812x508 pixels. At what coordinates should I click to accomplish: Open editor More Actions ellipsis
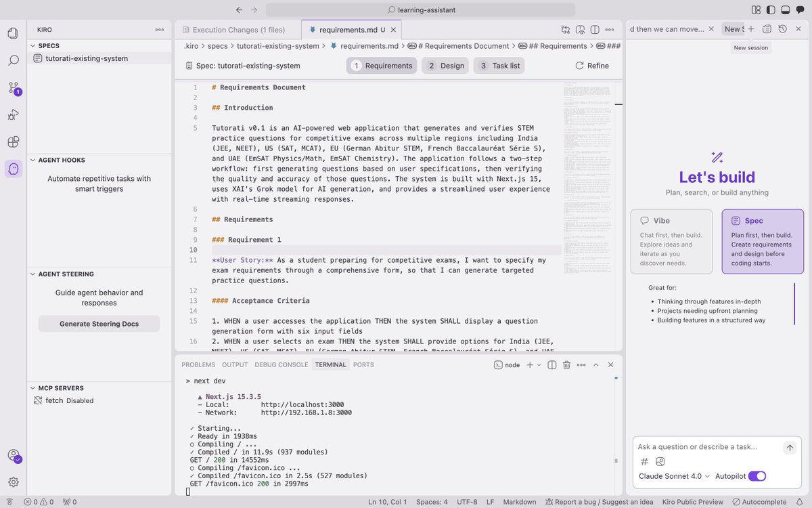coord(611,30)
